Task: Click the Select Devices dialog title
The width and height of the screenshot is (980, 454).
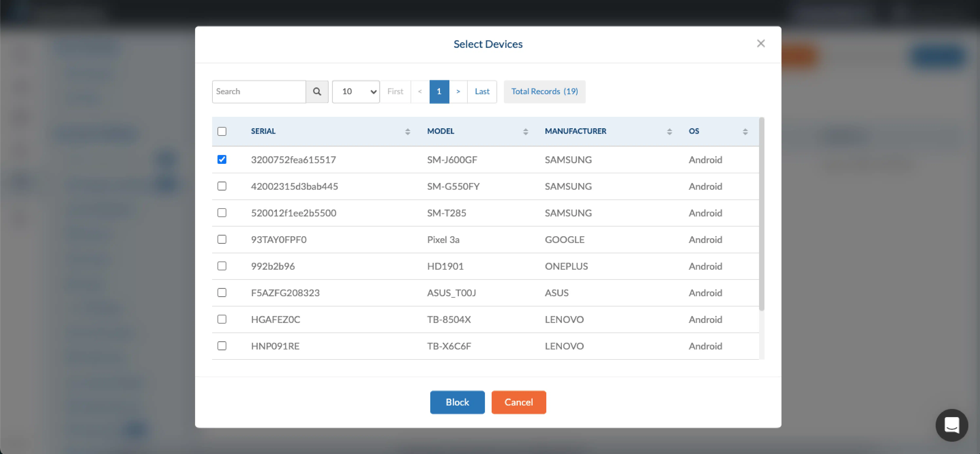Action: click(488, 44)
